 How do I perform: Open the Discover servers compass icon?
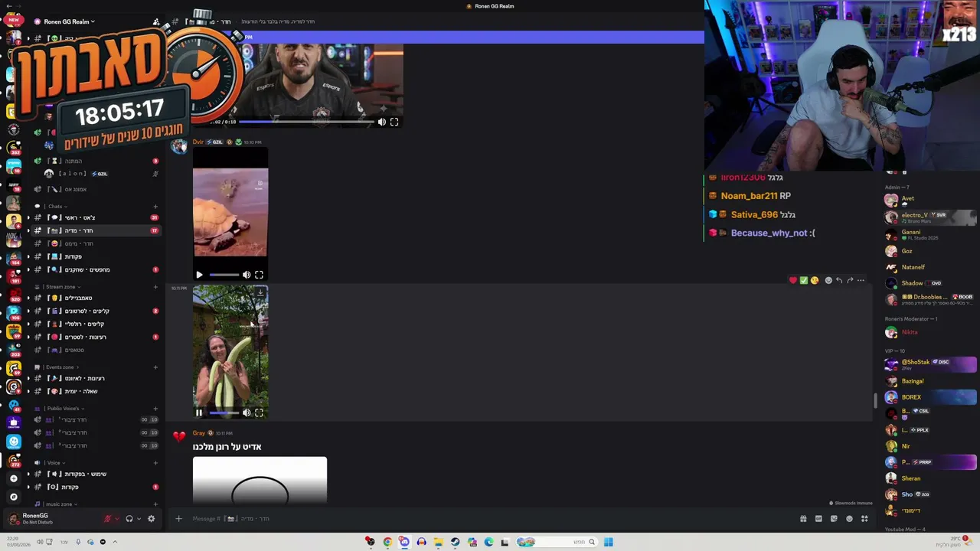pos(13,497)
